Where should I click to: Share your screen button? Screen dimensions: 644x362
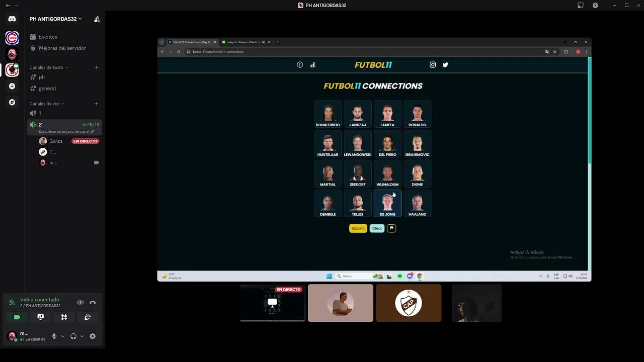[x=41, y=317]
